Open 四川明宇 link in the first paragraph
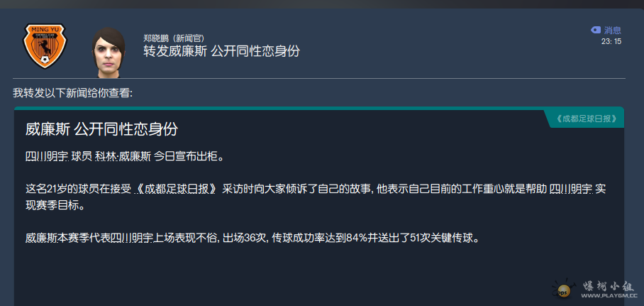The width and height of the screenshot is (644, 306). coord(46,155)
